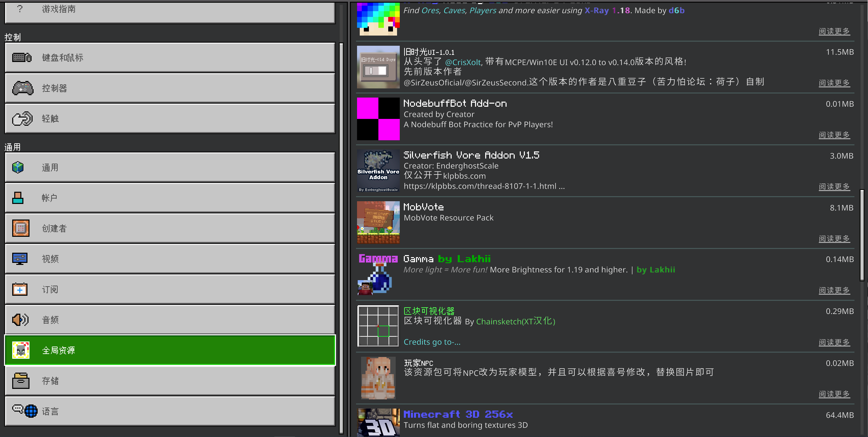The height and width of the screenshot is (437, 868).
Task: Click the account figure icon for 帐户
Action: [18, 198]
